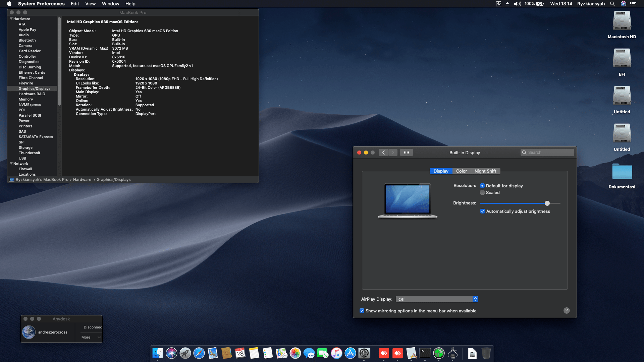Open Spotlight search in the menu bar
This screenshot has height=362, width=644.
(612, 4)
